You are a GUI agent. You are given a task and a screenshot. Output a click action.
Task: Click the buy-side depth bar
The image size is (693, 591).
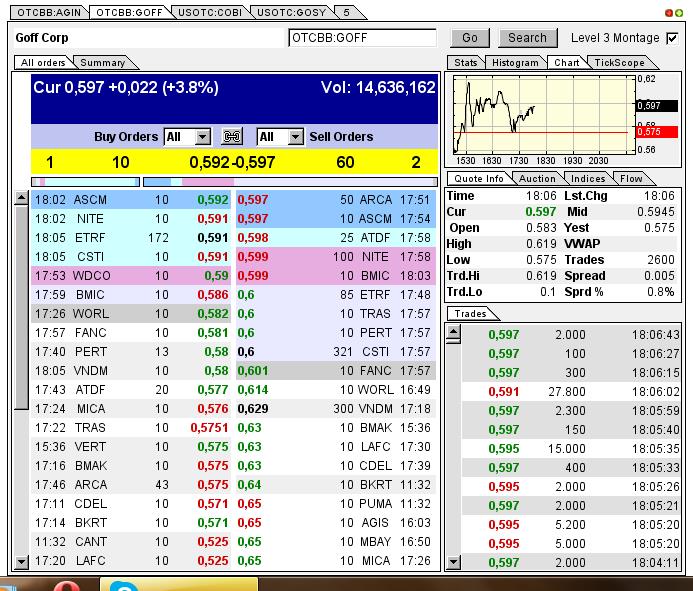click(86, 182)
